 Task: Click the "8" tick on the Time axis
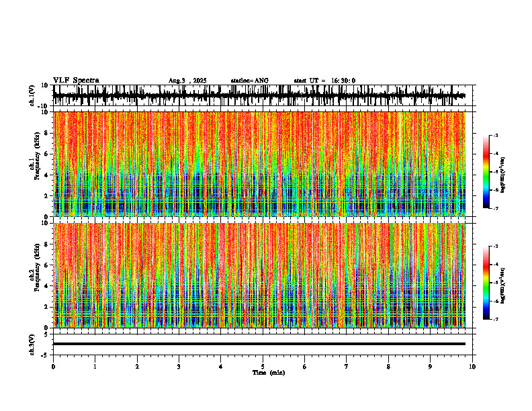click(x=388, y=367)
